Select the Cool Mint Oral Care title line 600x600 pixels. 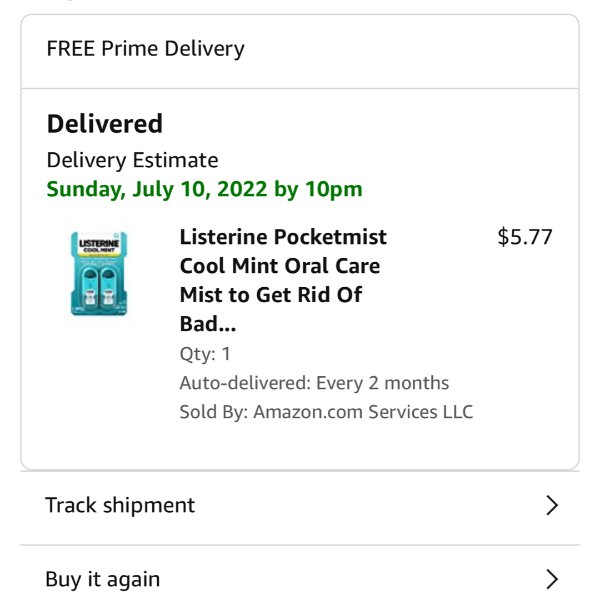coord(280,266)
